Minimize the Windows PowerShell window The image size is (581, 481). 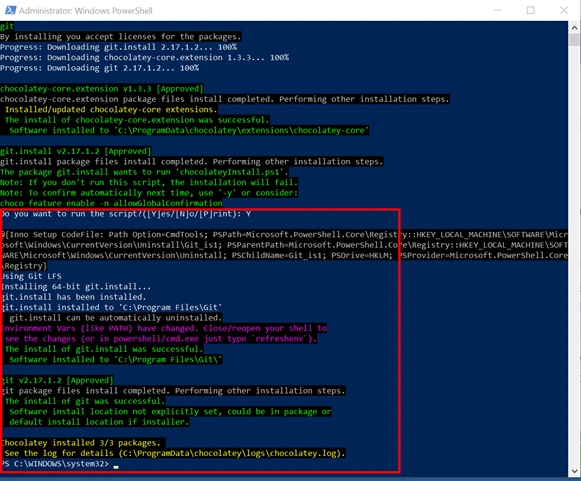coord(498,10)
